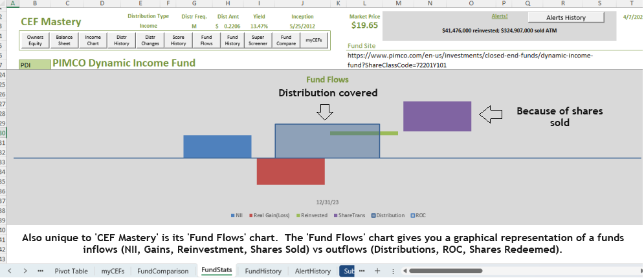
Task: Switch to the Pivot Table sheet tab
Action: pyautogui.click(x=71, y=271)
